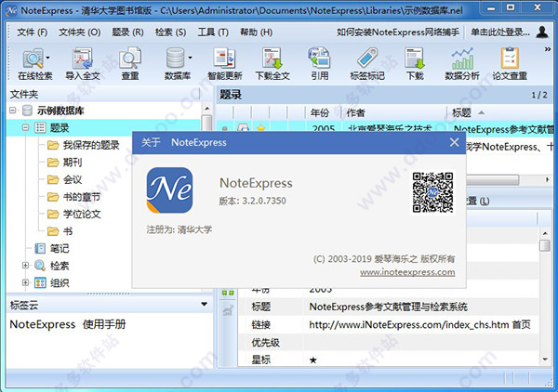Open the 数据库 dropdown arrow
Screen dimensions: 558x392
coord(190,58)
